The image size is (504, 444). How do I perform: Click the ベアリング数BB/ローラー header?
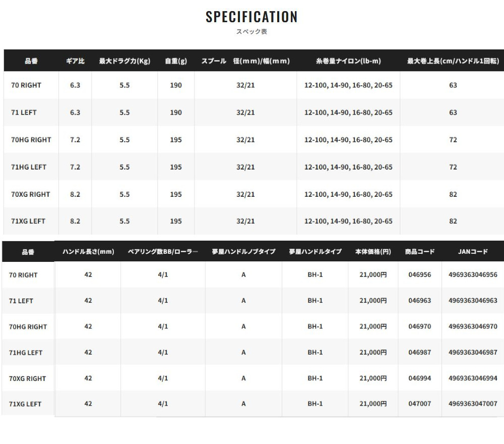click(x=163, y=251)
